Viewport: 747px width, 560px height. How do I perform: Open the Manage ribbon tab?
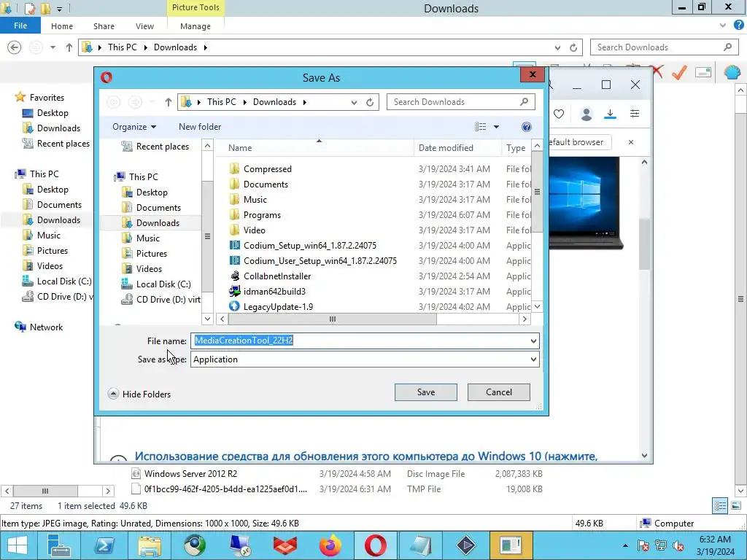click(x=196, y=26)
